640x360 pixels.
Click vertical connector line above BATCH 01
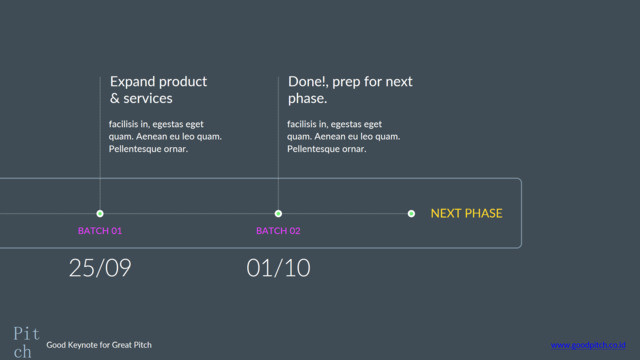[x=100, y=143]
